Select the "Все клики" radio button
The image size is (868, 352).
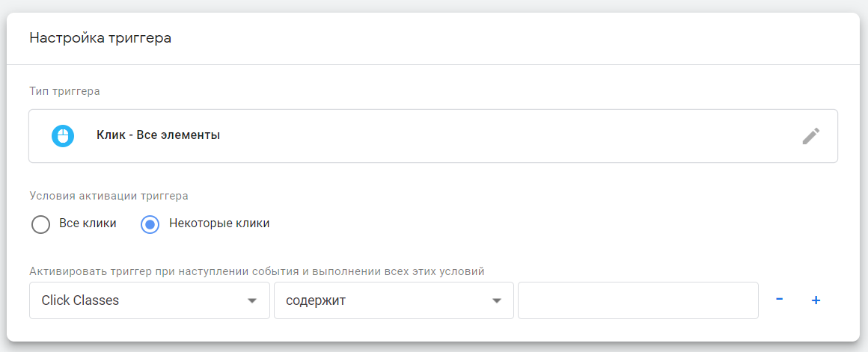pos(41,223)
